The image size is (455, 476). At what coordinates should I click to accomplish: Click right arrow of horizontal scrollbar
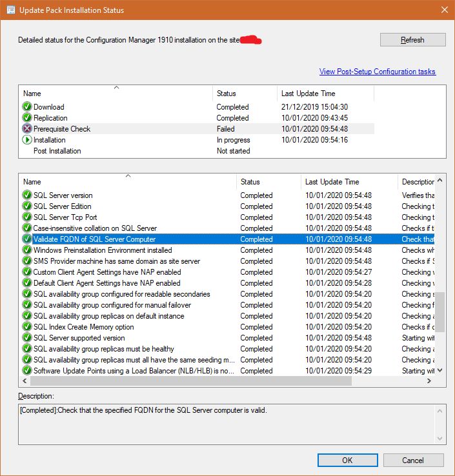coord(429,381)
